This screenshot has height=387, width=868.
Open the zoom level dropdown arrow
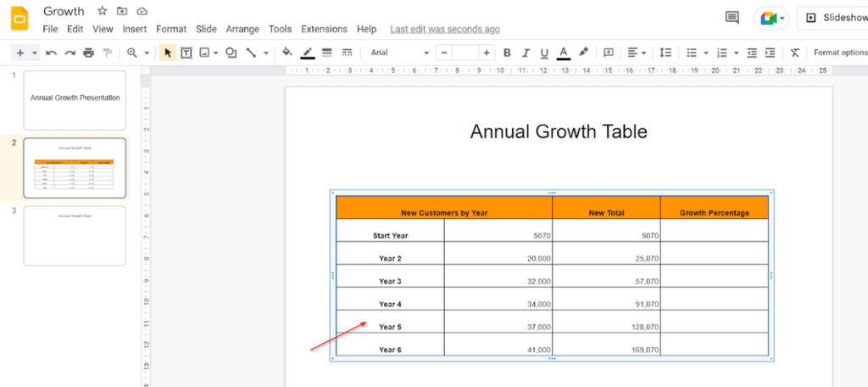coord(147,53)
